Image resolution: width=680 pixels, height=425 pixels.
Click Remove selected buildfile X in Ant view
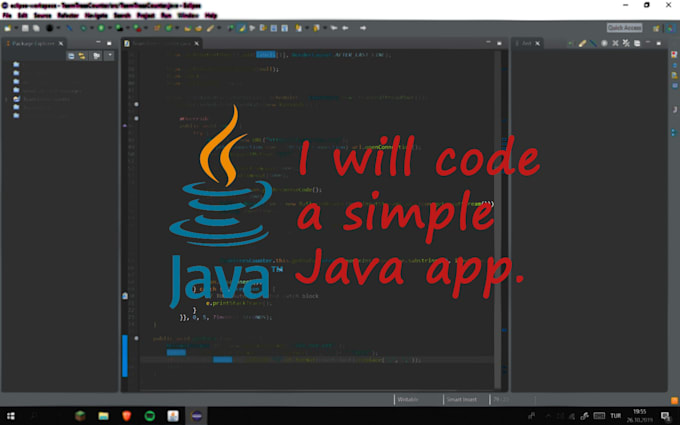pyautogui.click(x=615, y=43)
